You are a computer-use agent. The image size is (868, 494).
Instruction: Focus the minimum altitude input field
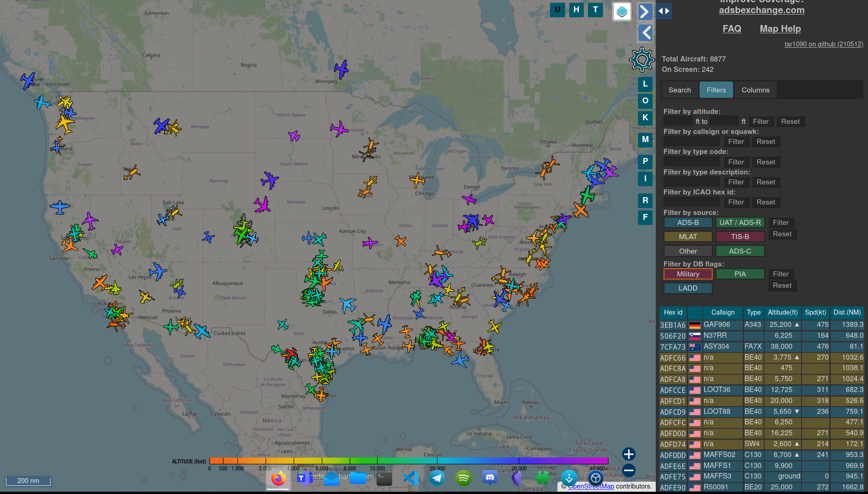click(x=678, y=122)
